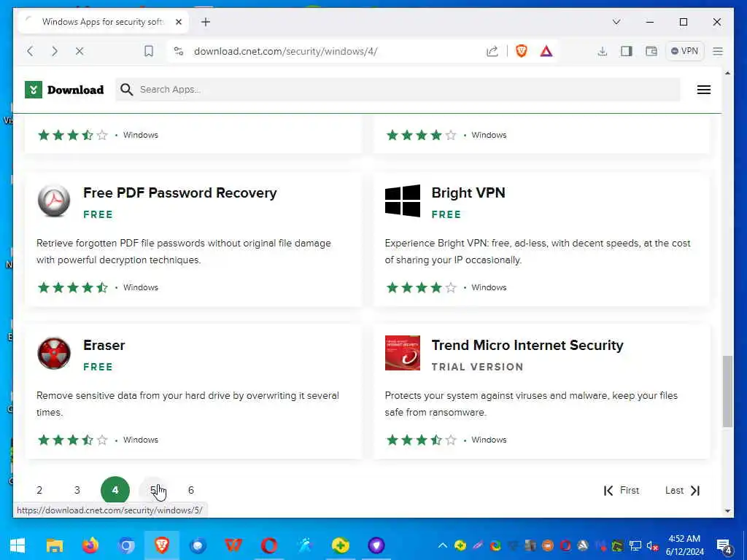
Task: Click the Trend Micro star rating
Action: pos(422,440)
